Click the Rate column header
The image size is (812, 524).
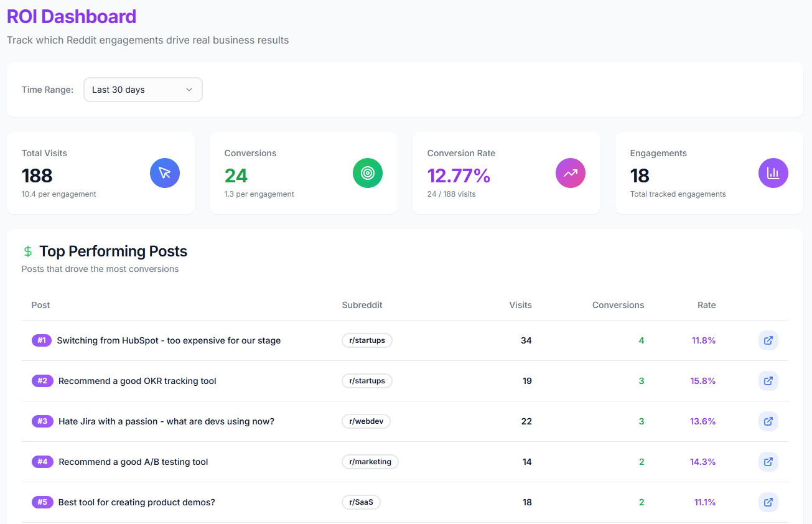pos(706,305)
